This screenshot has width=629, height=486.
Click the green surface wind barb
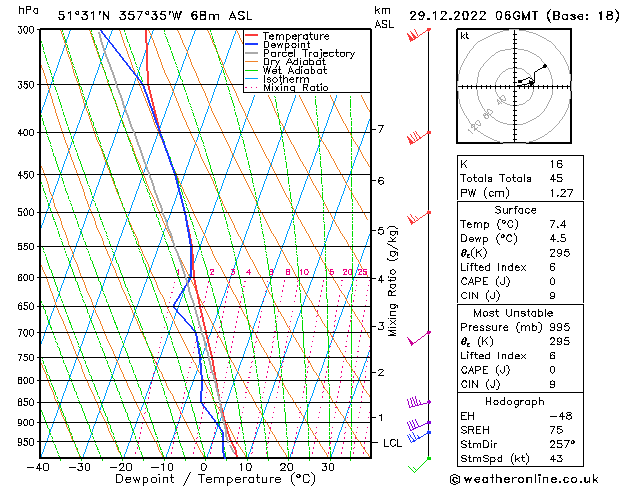coord(420,464)
